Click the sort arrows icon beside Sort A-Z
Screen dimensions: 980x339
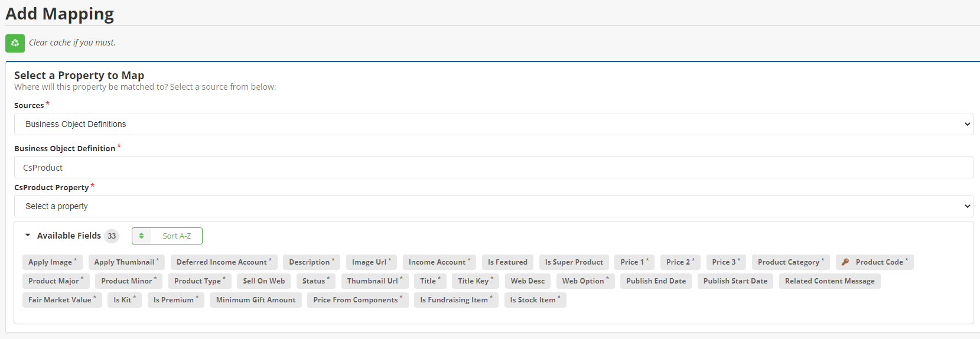tap(141, 236)
